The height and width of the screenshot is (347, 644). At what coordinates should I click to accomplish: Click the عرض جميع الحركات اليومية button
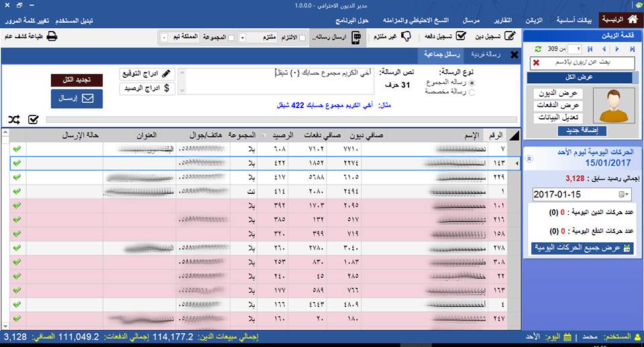tap(582, 248)
